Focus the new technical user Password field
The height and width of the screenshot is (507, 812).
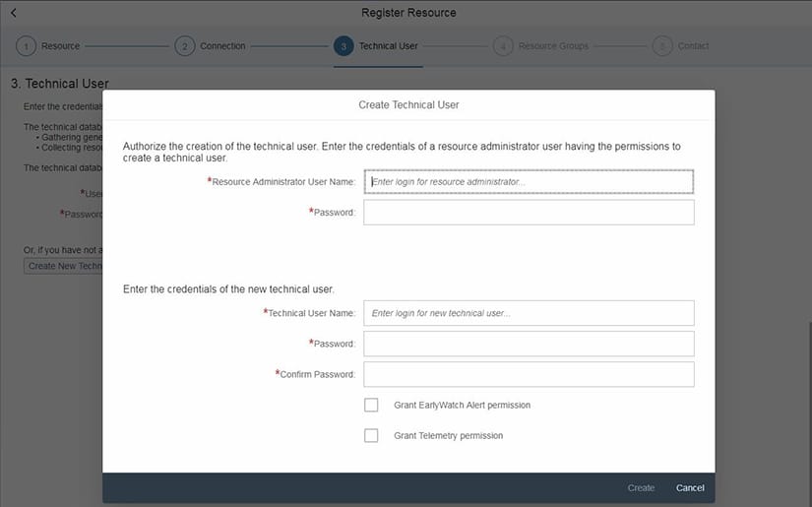[x=529, y=344]
